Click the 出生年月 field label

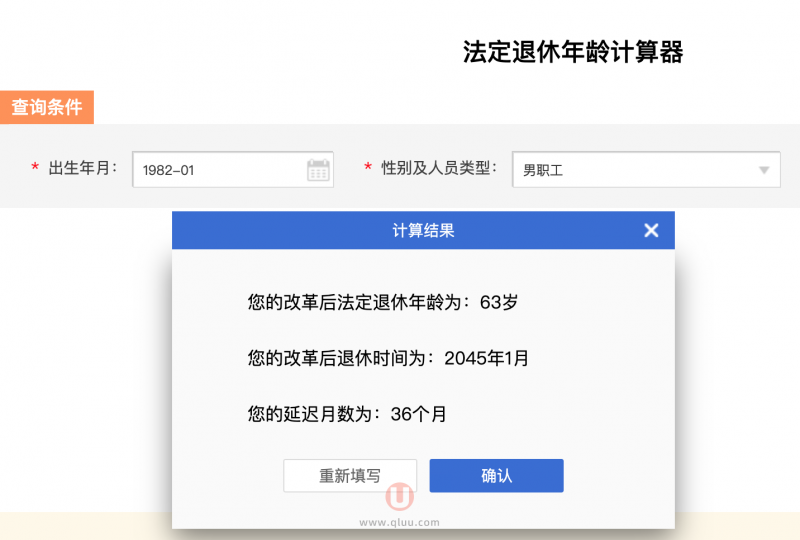tap(83, 169)
